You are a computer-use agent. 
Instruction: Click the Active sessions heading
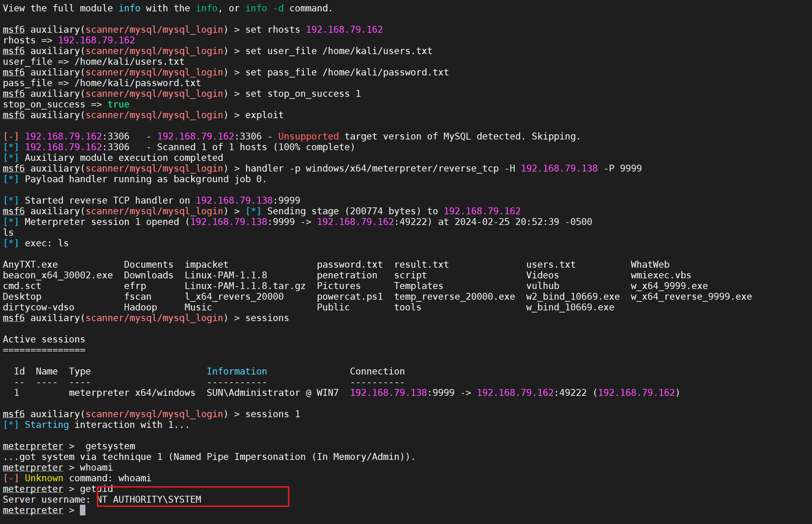tap(44, 339)
